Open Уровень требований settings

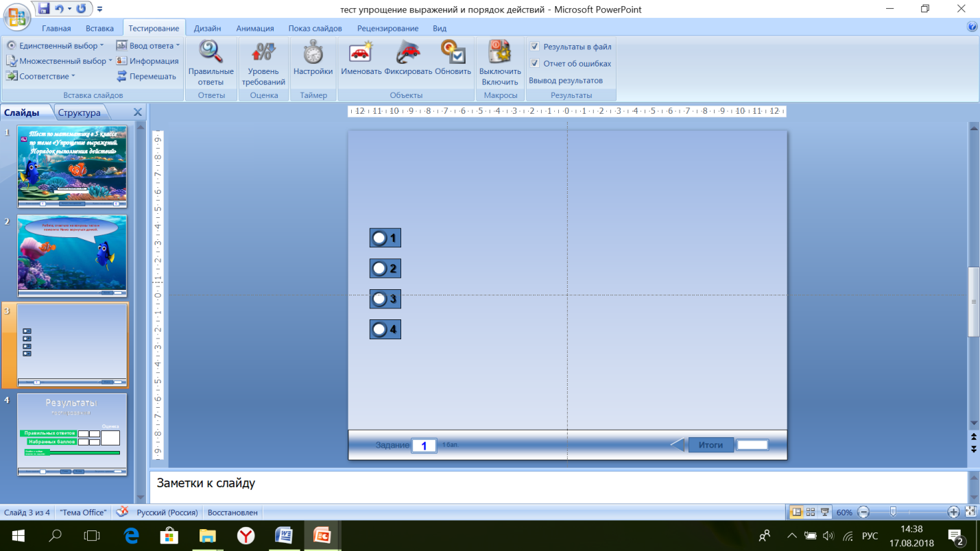(x=263, y=62)
